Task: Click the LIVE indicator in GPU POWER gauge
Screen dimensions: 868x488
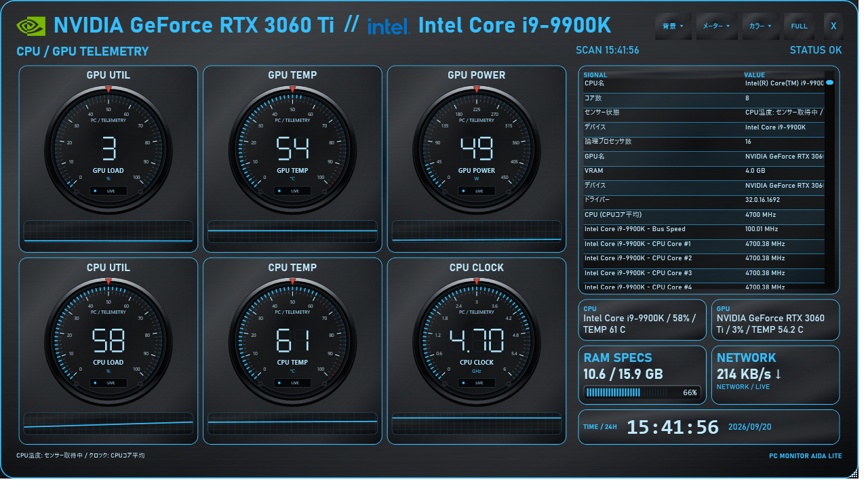Action: pyautogui.click(x=477, y=191)
